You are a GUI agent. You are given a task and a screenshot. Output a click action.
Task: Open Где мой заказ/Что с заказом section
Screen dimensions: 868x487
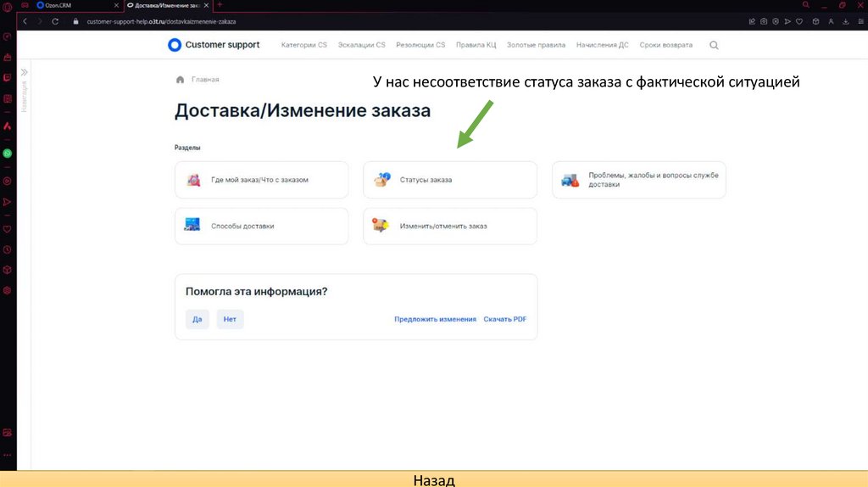click(261, 180)
